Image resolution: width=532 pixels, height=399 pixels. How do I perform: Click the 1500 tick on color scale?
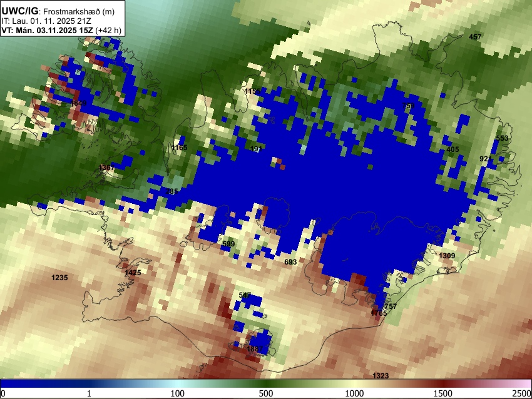(442, 393)
